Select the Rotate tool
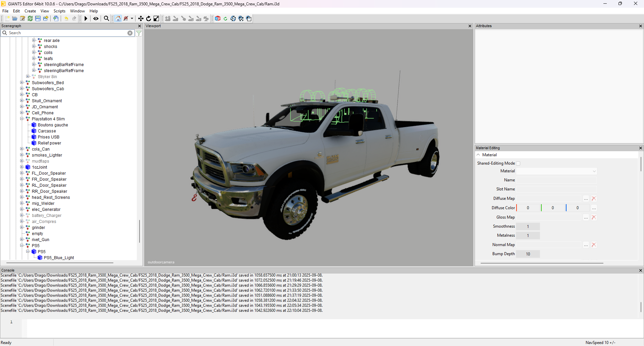This screenshot has width=644, height=346. 149,18
